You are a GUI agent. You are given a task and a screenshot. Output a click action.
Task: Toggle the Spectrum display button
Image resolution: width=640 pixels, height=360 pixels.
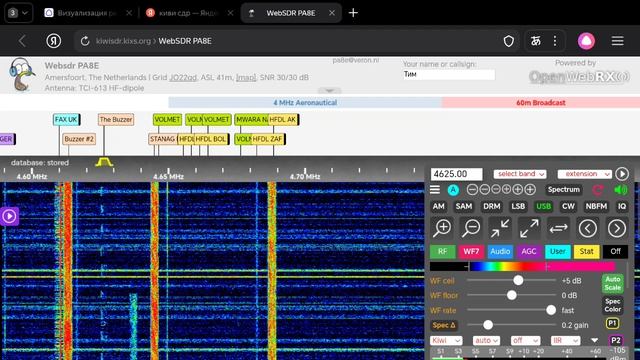564,189
